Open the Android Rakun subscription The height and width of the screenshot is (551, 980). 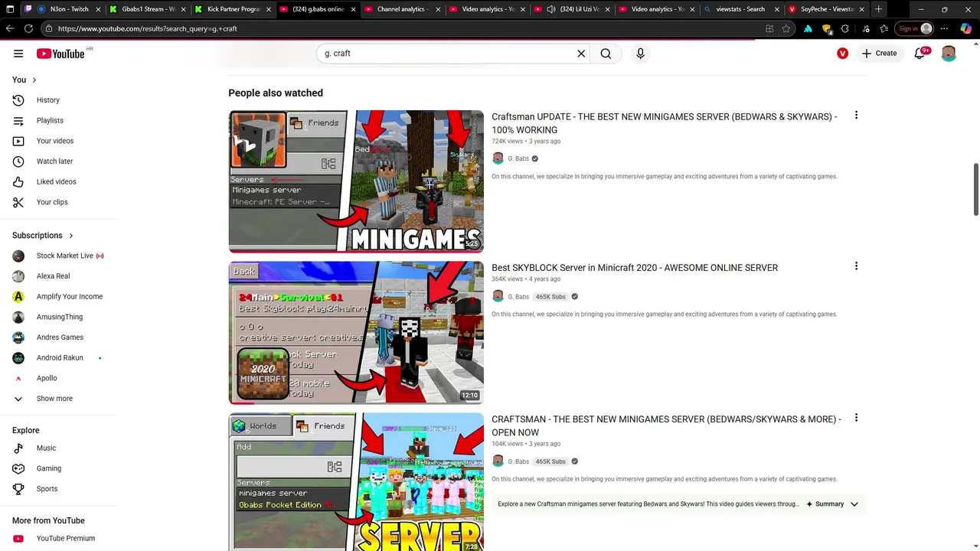tap(59, 357)
